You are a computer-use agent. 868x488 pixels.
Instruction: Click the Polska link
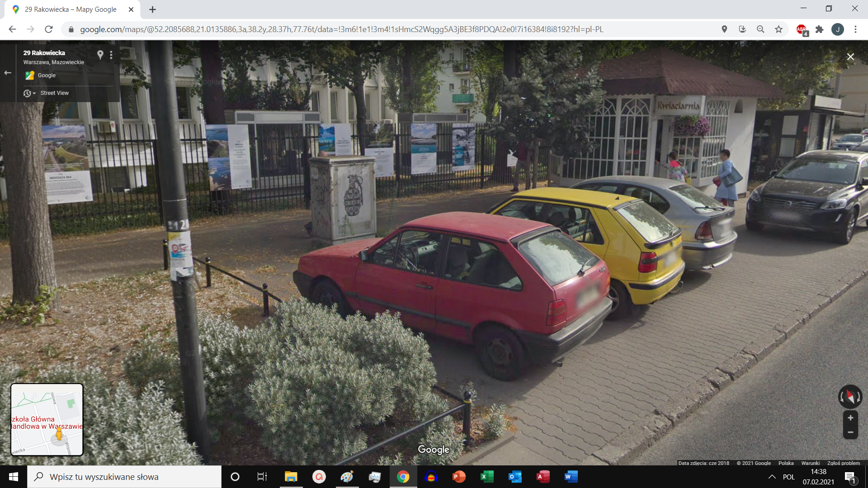point(786,463)
